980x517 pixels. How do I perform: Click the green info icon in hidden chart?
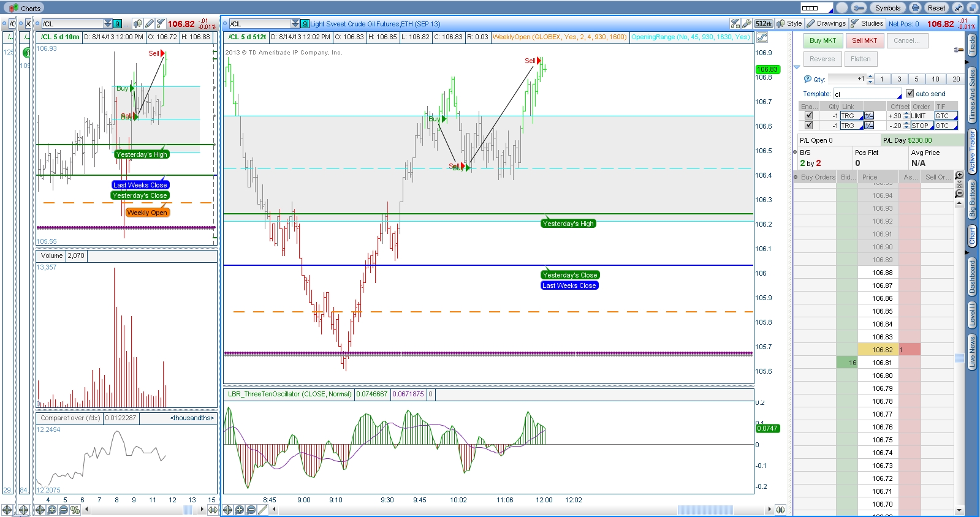coord(27,53)
